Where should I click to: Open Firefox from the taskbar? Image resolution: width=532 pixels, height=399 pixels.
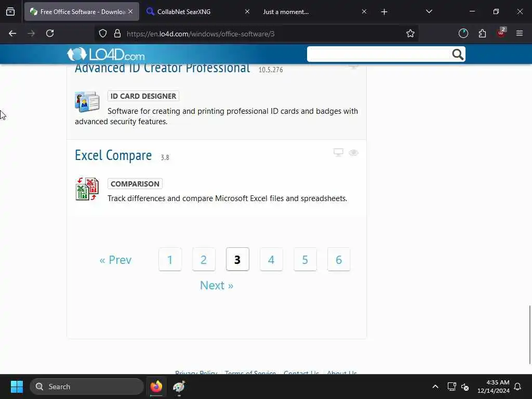156,387
